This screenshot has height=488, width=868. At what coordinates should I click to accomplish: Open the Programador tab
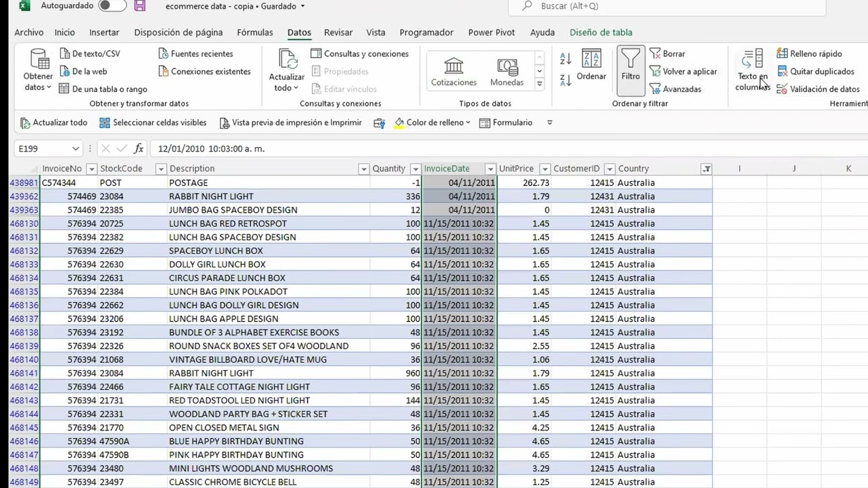click(x=427, y=32)
